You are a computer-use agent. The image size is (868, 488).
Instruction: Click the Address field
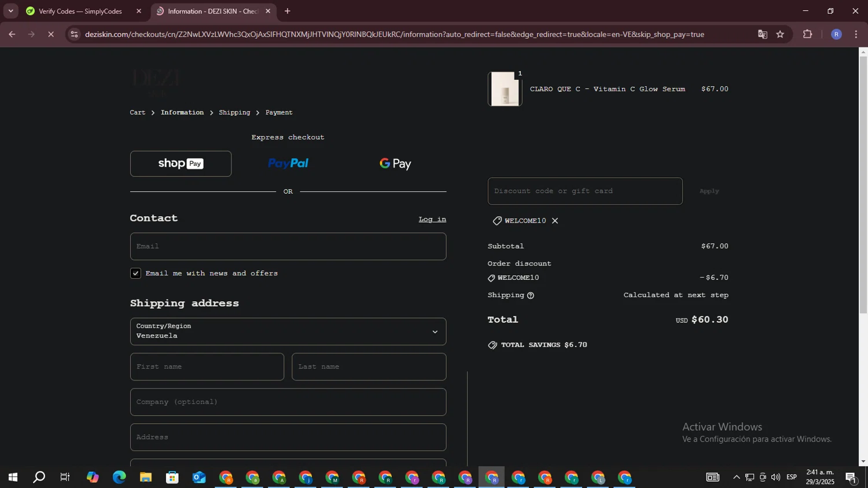(x=288, y=437)
